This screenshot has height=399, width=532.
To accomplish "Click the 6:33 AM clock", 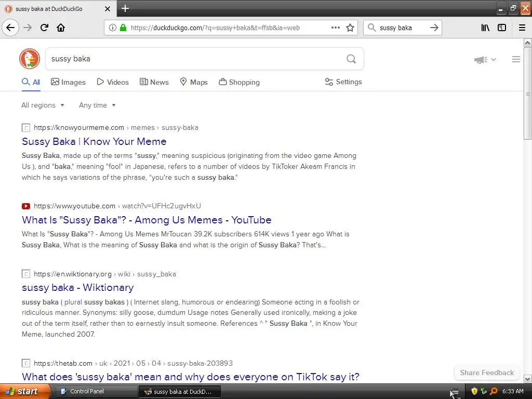I will tap(513, 391).
